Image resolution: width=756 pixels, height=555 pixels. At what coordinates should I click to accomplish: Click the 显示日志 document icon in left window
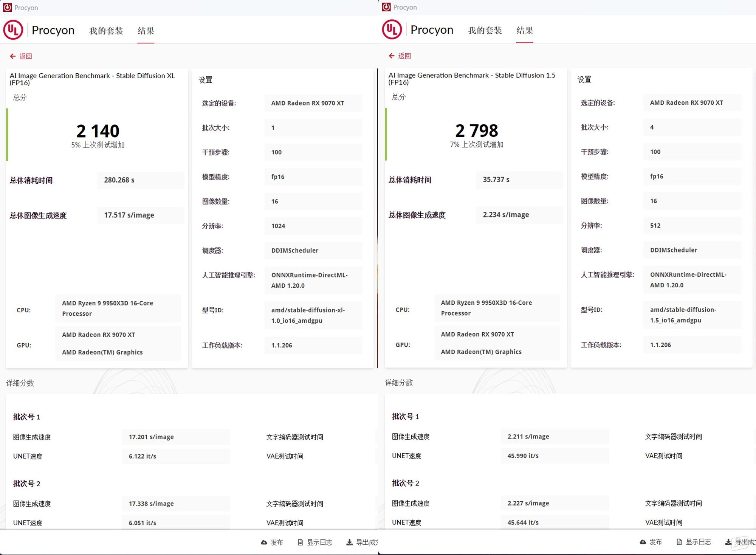point(301,543)
